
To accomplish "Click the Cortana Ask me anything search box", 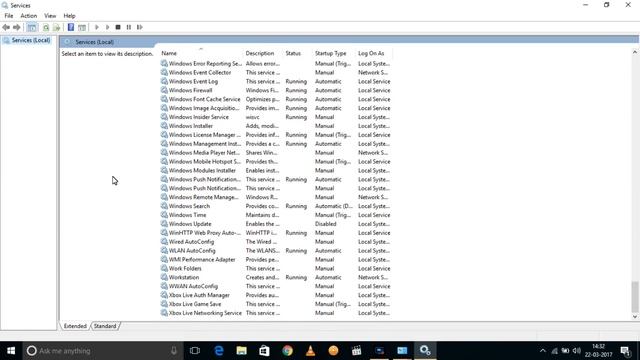I will tap(102, 351).
